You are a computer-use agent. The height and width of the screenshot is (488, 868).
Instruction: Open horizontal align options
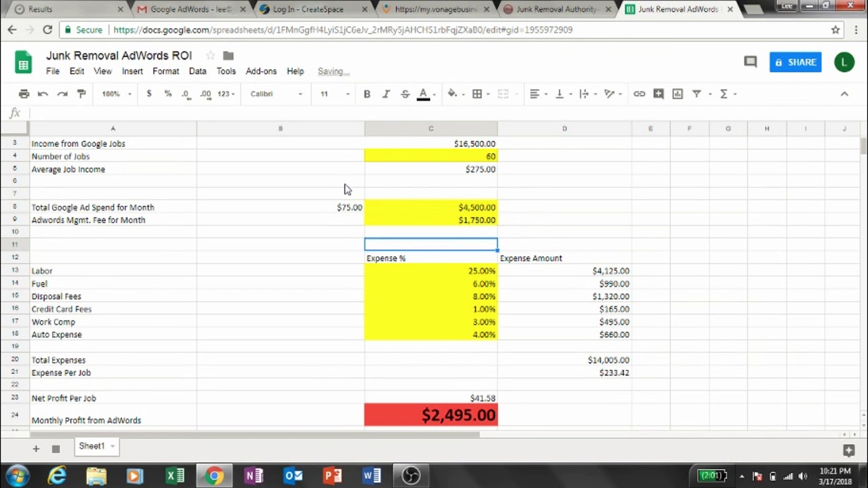(x=534, y=94)
